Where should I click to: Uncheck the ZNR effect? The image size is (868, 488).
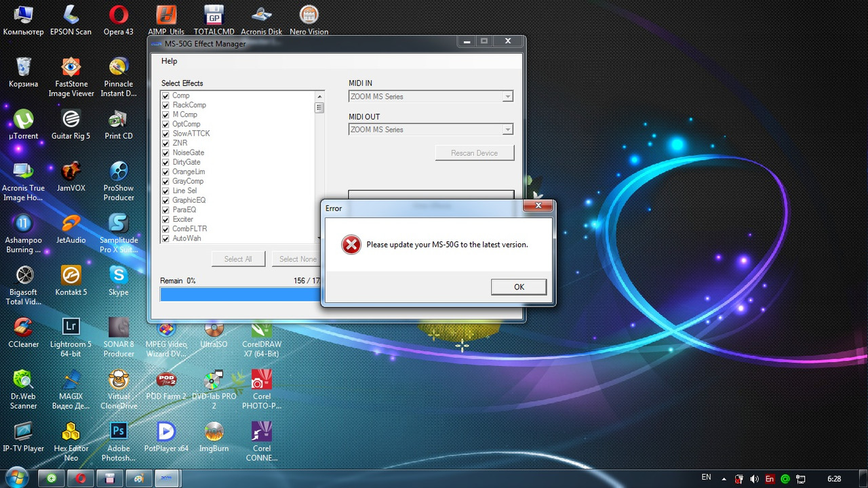165,143
